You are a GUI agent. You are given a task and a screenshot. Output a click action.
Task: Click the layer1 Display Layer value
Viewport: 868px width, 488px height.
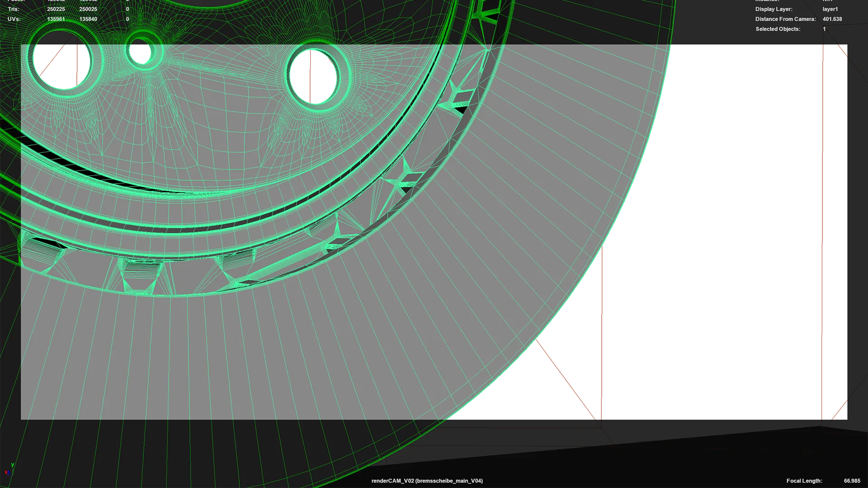[830, 9]
